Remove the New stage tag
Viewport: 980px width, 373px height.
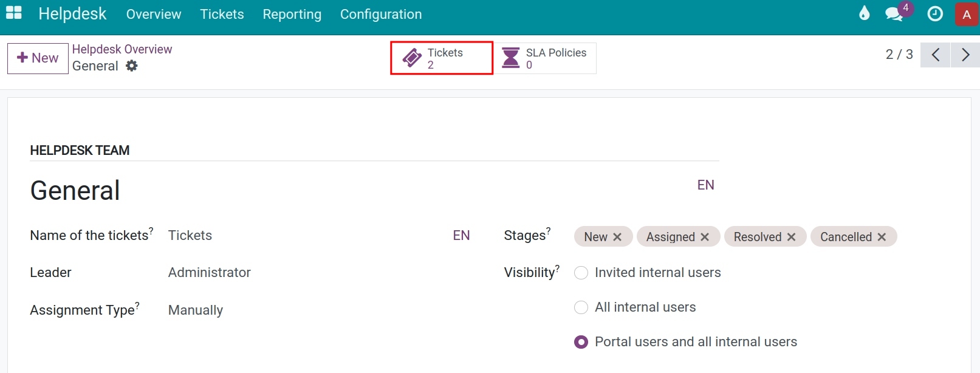coord(617,237)
